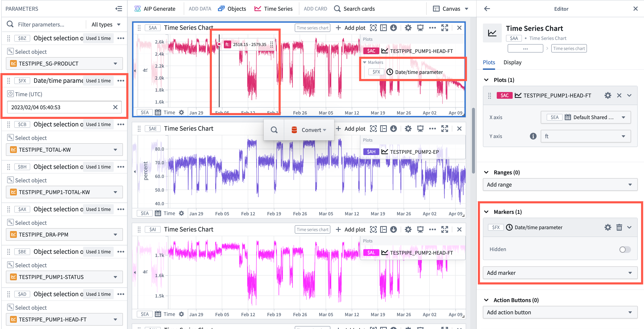This screenshot has height=329, width=644.
Task: Open settings gear of TESTPIPE_PUMP1-HEAD-FT plot
Action: 608,95
